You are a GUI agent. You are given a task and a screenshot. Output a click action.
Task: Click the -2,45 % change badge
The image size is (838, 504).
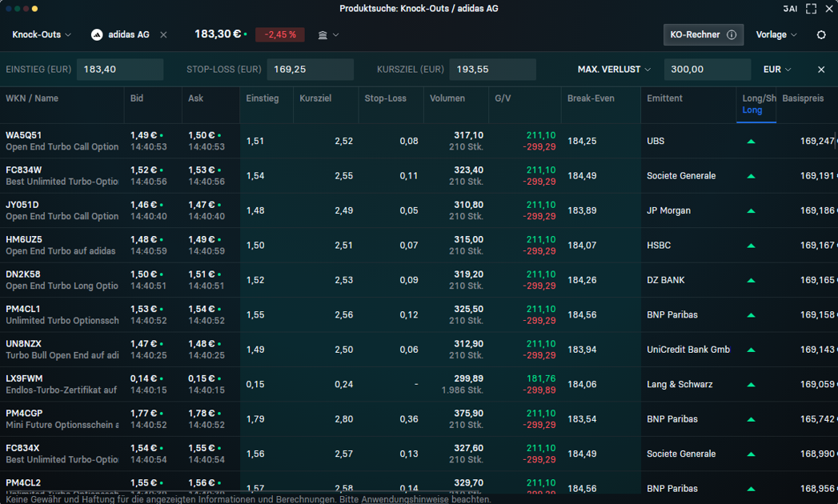coord(280,34)
